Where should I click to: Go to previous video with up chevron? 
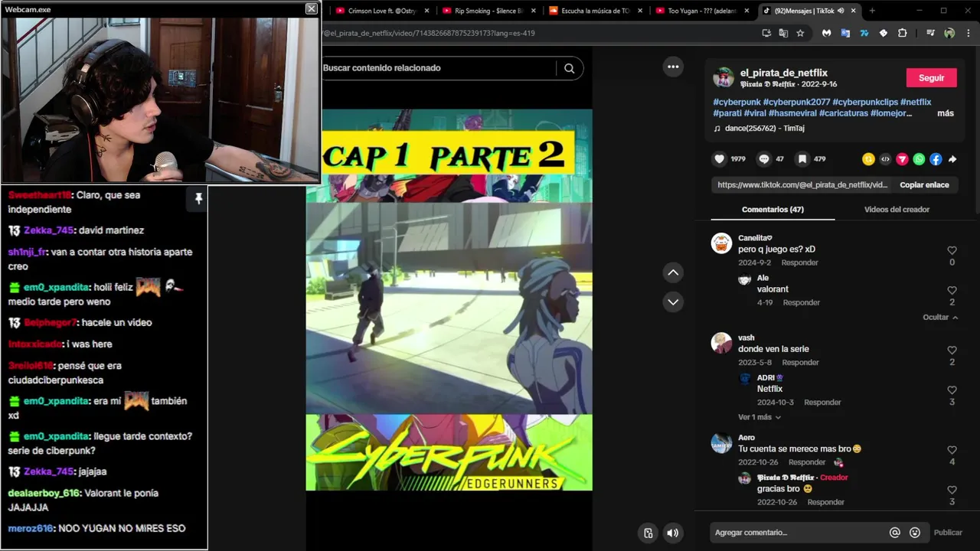pyautogui.click(x=673, y=272)
